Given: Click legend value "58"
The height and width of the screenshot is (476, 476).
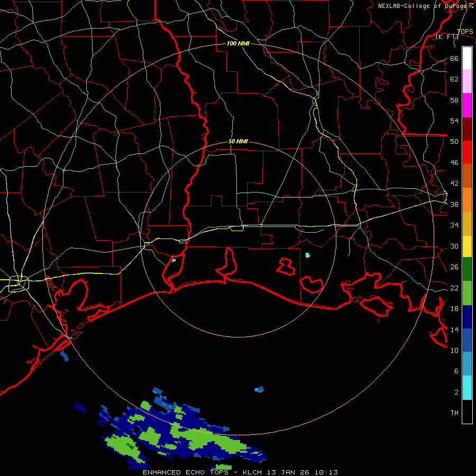Looking at the screenshot, I should click(454, 100).
